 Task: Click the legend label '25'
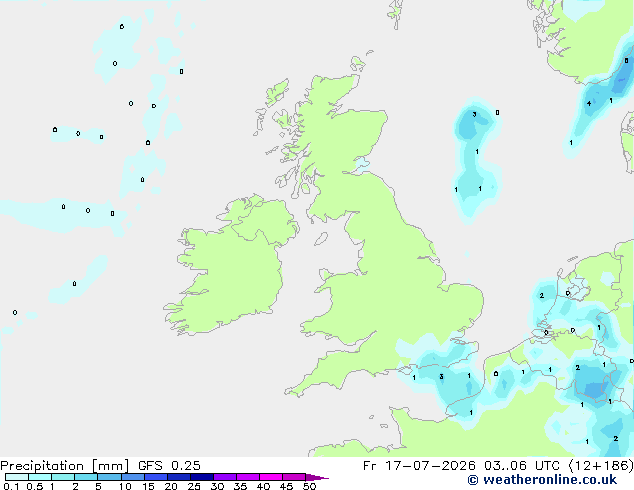pyautogui.click(x=194, y=486)
